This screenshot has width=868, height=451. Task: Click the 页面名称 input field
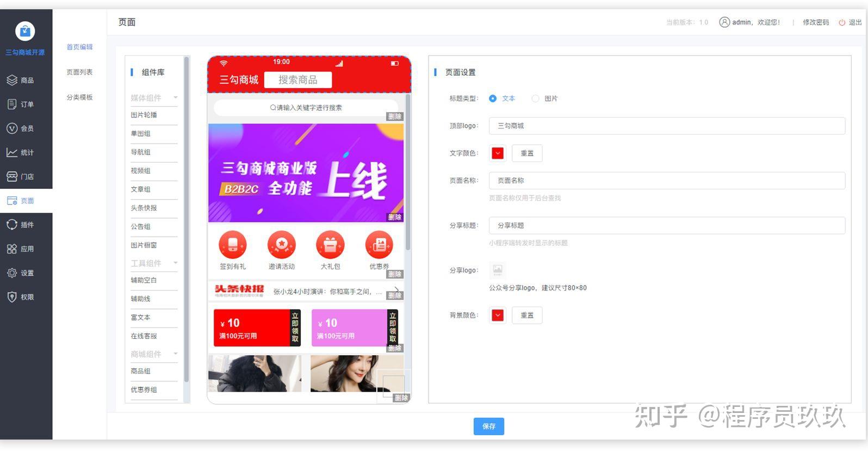pyautogui.click(x=667, y=181)
